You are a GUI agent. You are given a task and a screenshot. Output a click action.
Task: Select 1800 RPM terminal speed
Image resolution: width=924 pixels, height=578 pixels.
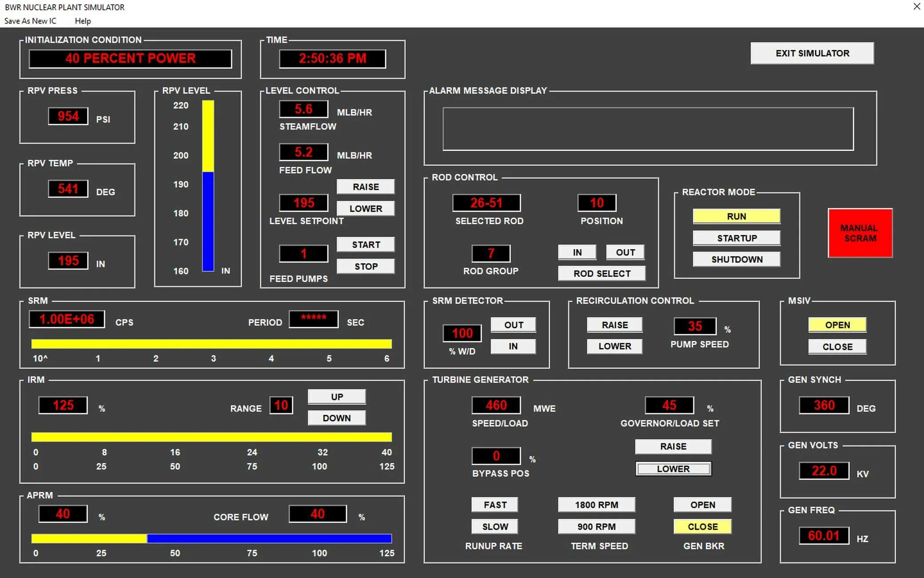click(596, 505)
